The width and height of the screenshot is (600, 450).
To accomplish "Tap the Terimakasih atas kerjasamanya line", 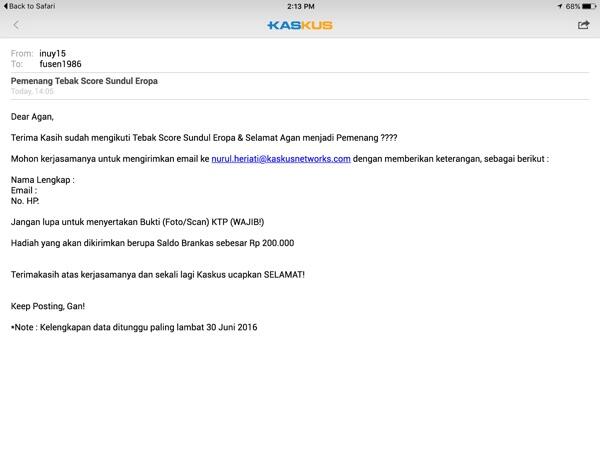I will coord(158,275).
